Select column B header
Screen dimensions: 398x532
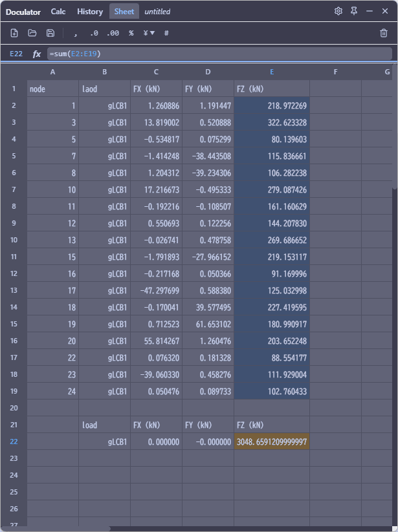coord(105,72)
